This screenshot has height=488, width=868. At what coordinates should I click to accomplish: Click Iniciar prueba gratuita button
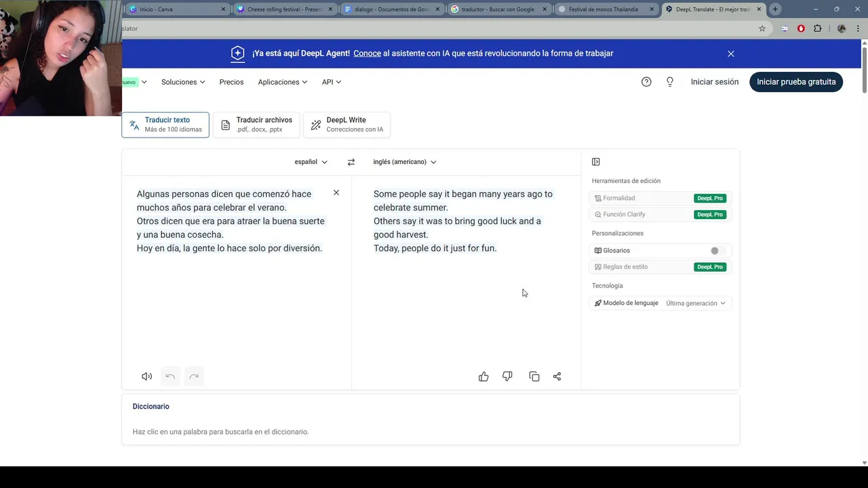pyautogui.click(x=796, y=82)
